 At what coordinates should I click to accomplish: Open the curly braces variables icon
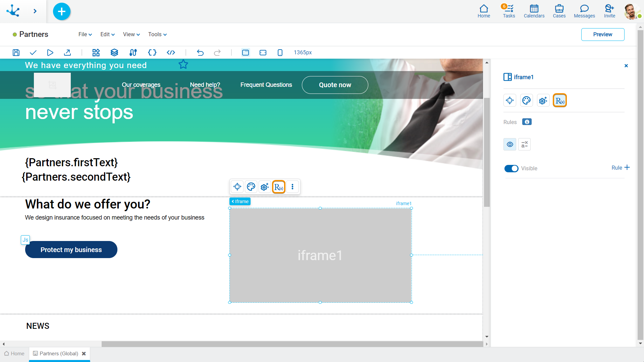click(x=152, y=52)
